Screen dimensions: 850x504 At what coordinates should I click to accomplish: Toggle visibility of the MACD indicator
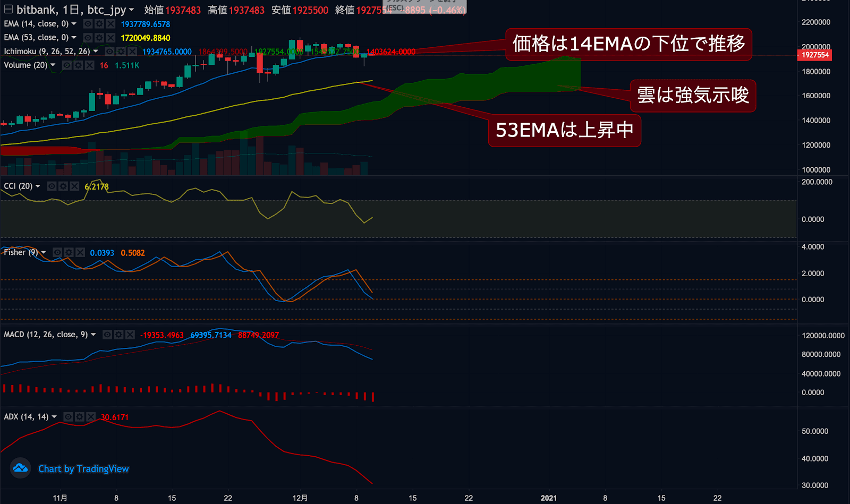[x=107, y=335]
